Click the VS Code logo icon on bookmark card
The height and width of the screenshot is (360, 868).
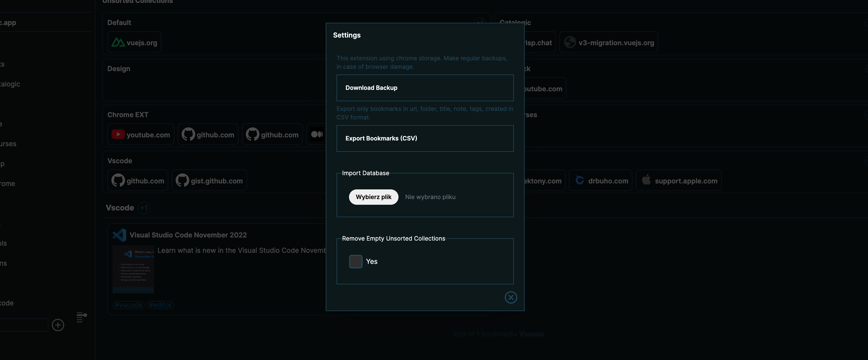click(119, 235)
